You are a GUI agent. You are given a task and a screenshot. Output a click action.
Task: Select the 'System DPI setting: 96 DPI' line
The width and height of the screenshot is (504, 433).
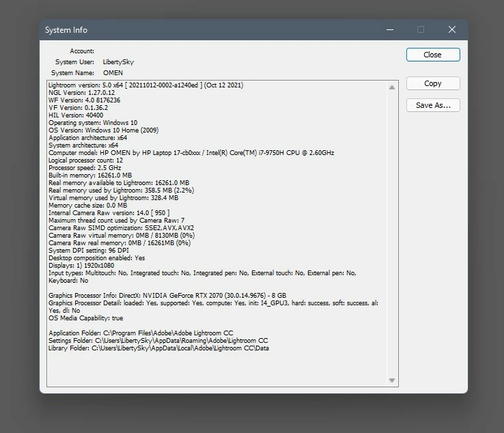[89, 251]
